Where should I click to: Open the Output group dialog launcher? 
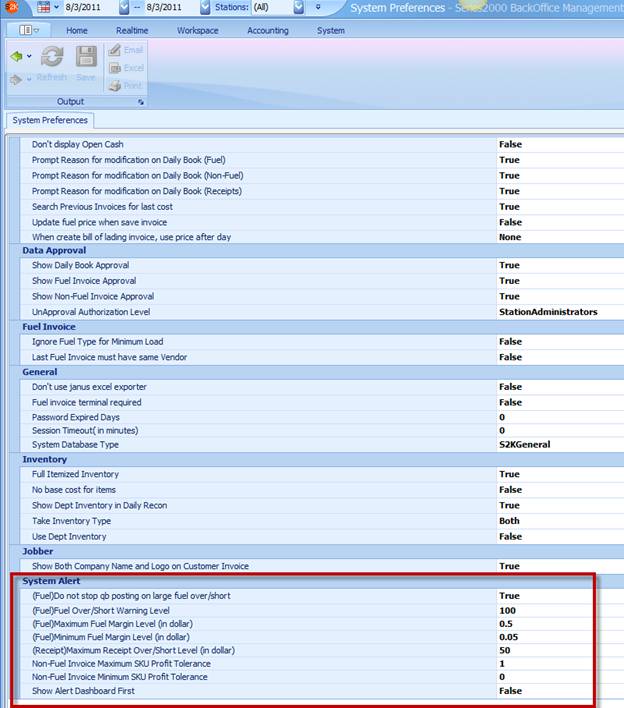point(140,102)
